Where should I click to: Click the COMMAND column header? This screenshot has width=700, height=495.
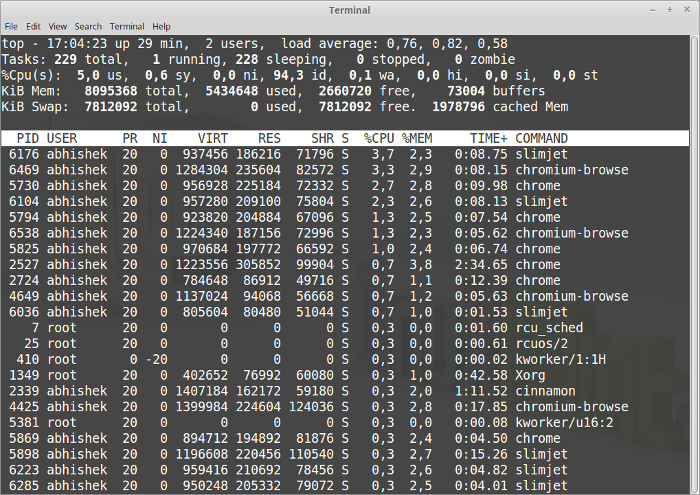click(x=542, y=138)
